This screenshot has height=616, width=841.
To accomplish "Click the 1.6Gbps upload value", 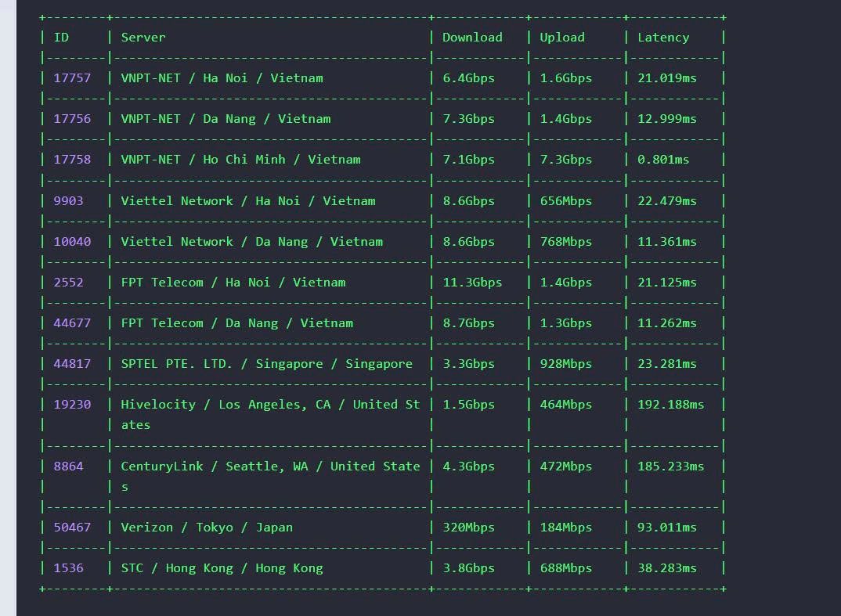I will click(566, 78).
